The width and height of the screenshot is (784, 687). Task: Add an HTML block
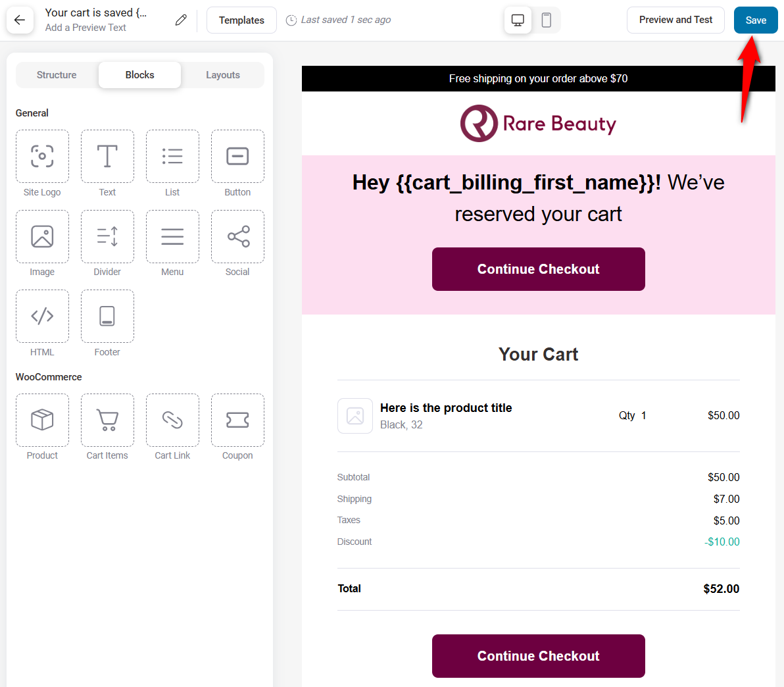pos(42,316)
